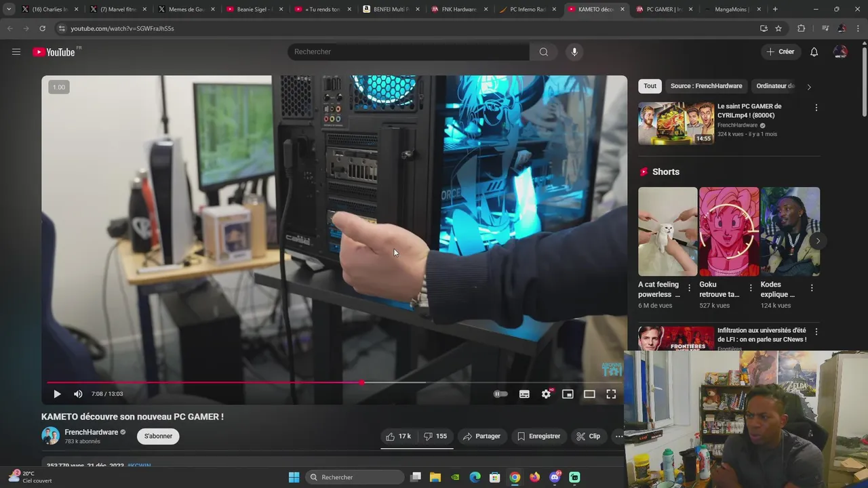Open the cat feeling powerless Short
The image size is (868, 488).
tap(667, 231)
